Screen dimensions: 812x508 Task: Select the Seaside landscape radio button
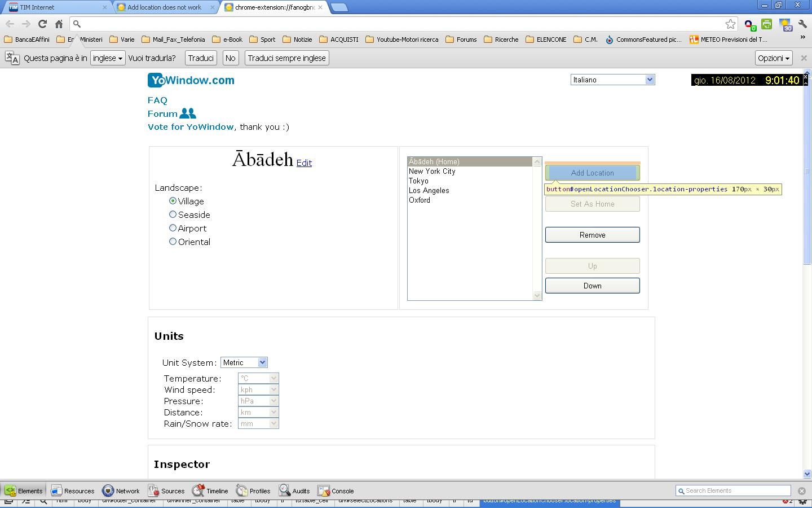173,214
